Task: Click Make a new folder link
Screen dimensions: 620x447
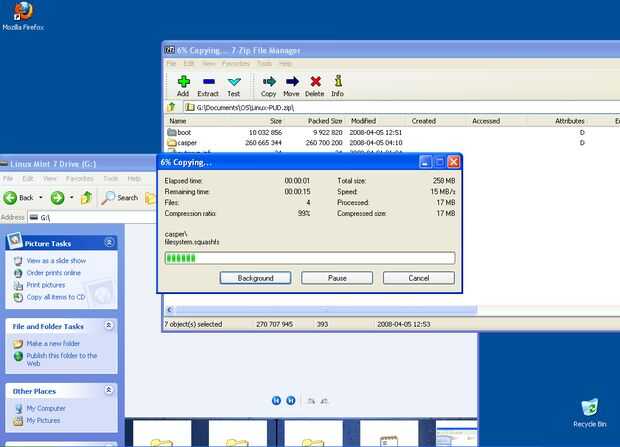Action: click(x=53, y=343)
